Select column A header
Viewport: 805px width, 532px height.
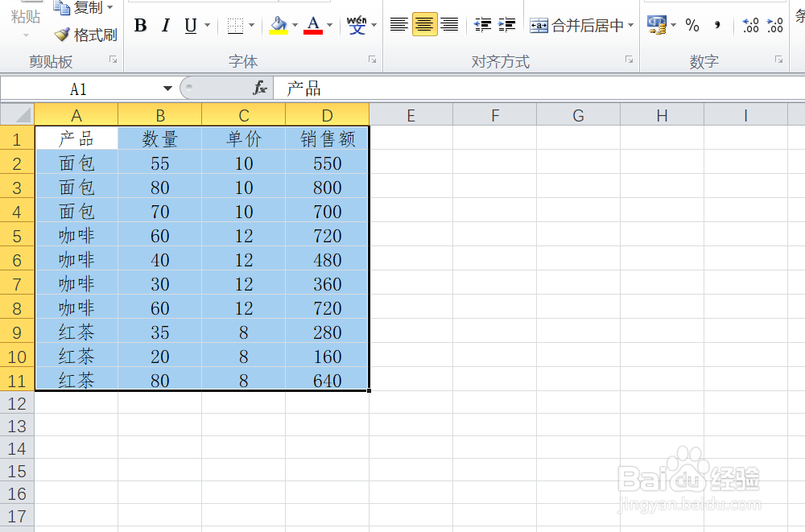(76, 115)
